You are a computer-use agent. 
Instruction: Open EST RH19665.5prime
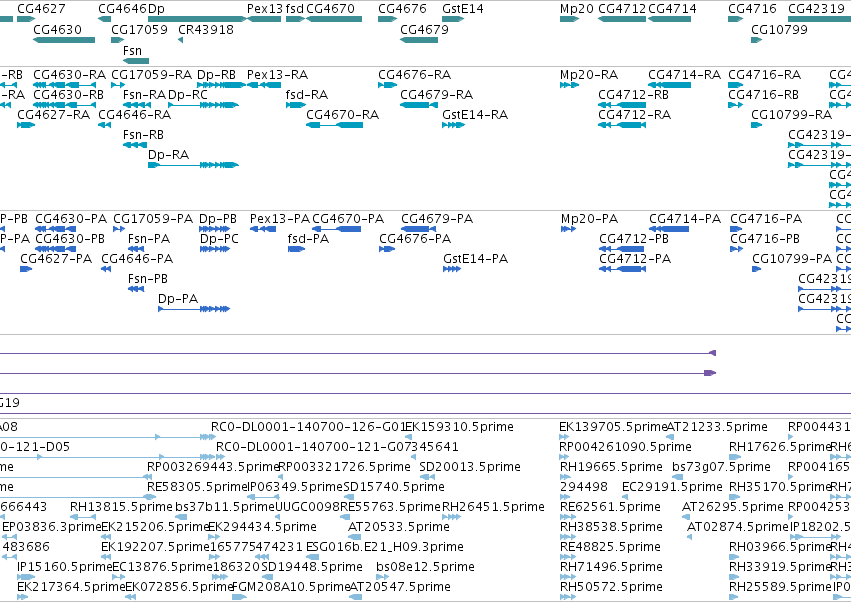click(x=611, y=467)
